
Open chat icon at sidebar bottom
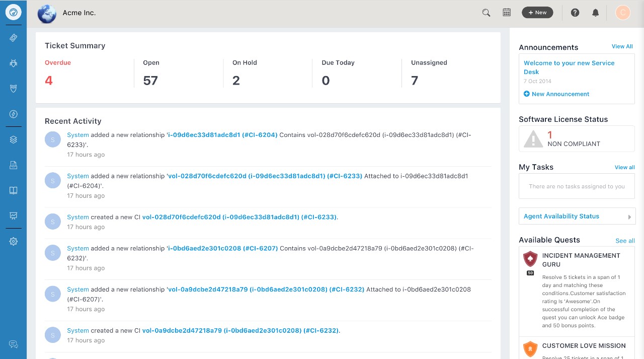click(14, 344)
